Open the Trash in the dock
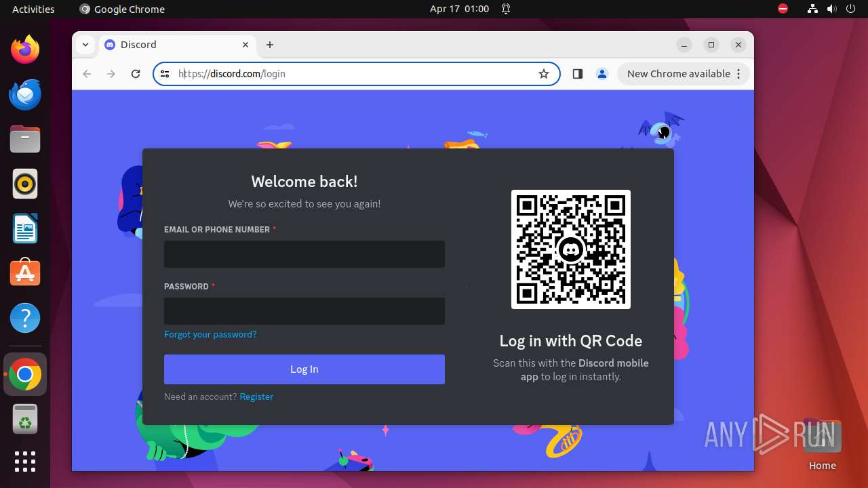 25,420
